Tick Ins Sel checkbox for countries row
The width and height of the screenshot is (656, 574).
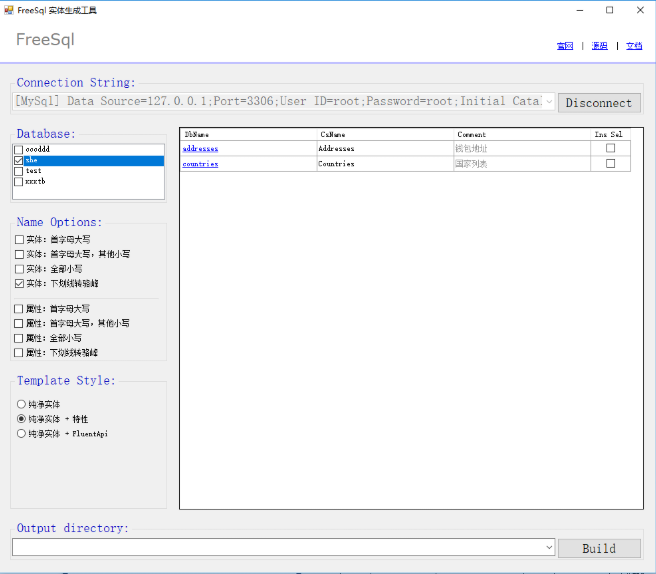coord(610,164)
